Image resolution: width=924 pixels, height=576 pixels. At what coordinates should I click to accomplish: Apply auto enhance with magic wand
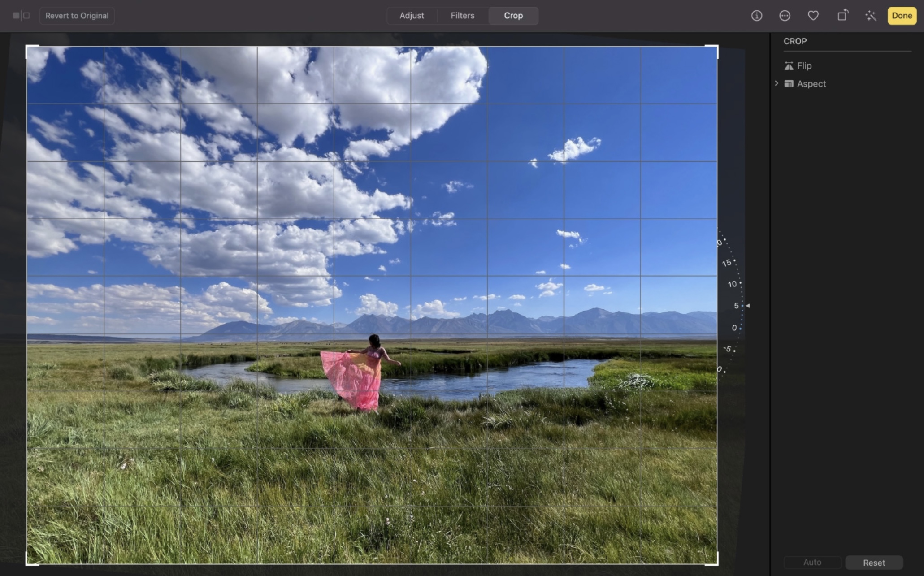click(871, 16)
